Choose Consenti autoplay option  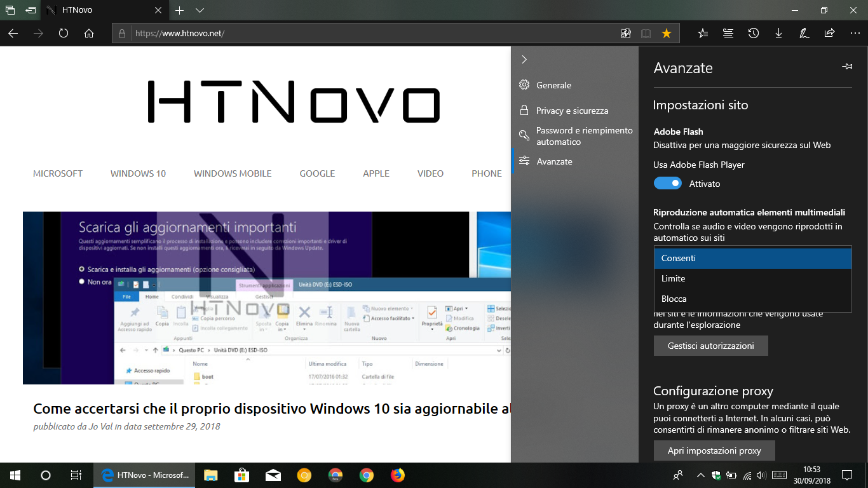pos(753,259)
